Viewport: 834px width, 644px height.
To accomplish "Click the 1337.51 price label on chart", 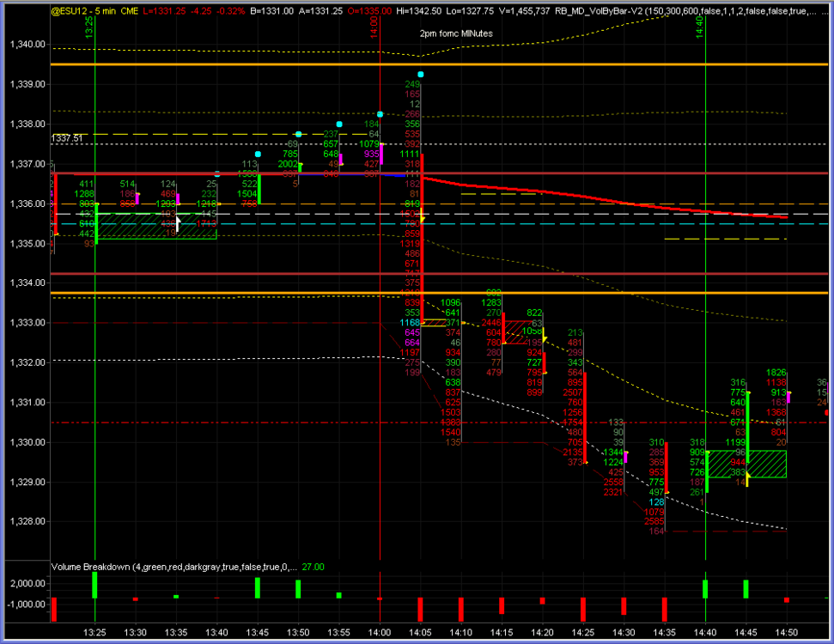I will coord(66,138).
